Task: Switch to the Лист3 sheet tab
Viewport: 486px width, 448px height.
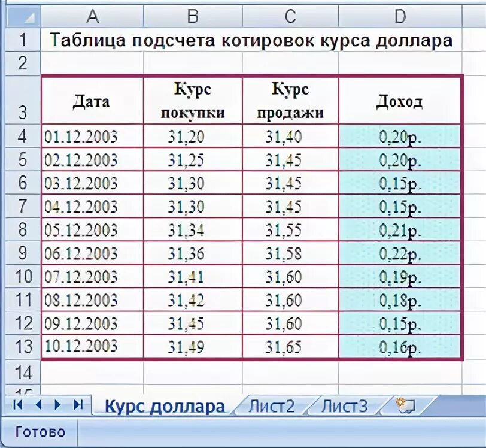Action: (x=344, y=406)
